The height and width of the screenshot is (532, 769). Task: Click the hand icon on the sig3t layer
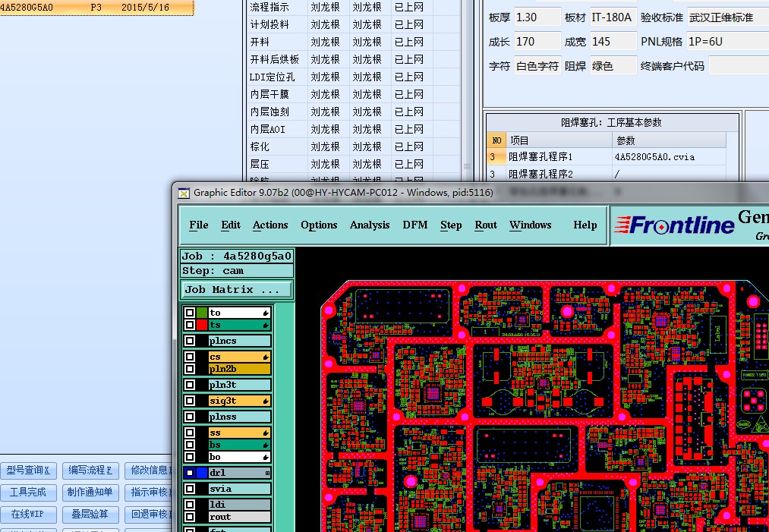[266, 401]
